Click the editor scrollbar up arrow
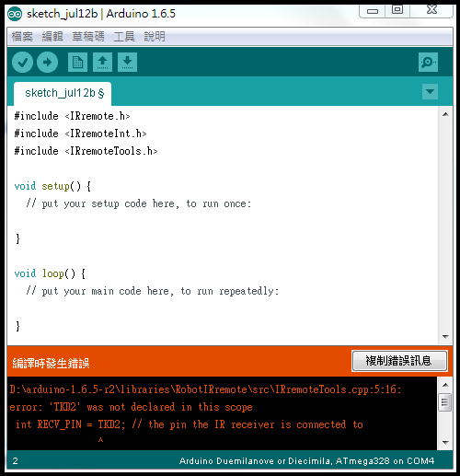 tap(445, 114)
